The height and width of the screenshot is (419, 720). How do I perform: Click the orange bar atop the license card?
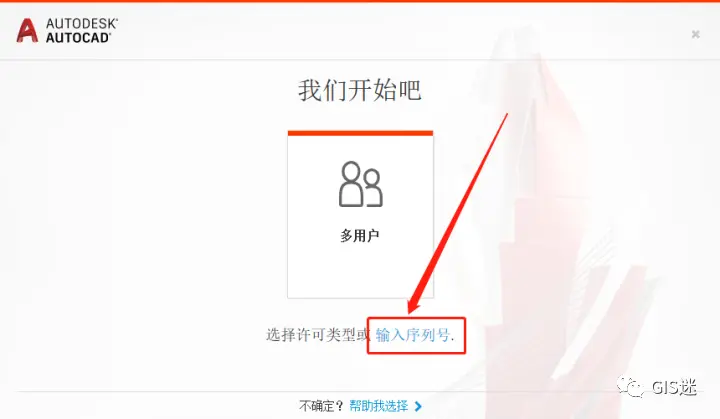pos(360,133)
